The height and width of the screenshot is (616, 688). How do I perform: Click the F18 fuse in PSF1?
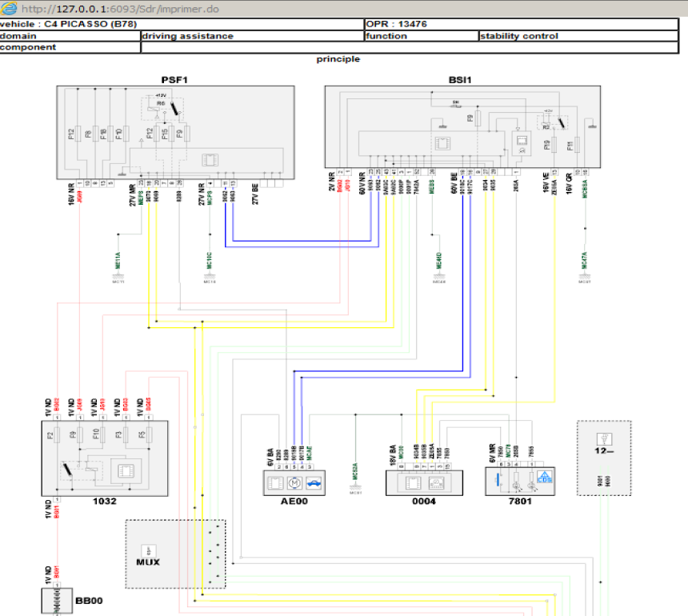tap(110, 134)
